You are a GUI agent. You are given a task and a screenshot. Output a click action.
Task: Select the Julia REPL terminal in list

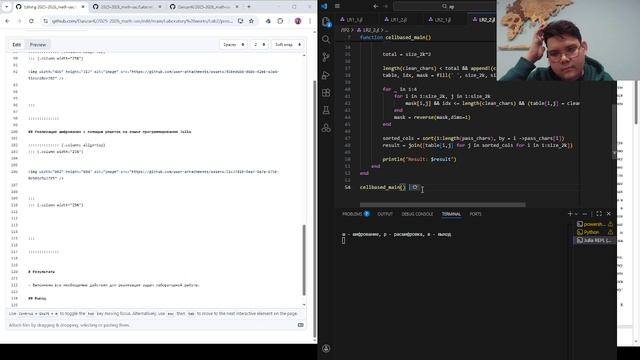click(x=595, y=240)
